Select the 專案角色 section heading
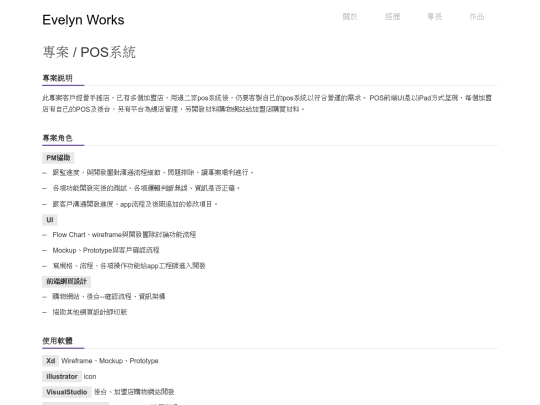Viewport: 540px width, 405px height. pyautogui.click(x=57, y=138)
